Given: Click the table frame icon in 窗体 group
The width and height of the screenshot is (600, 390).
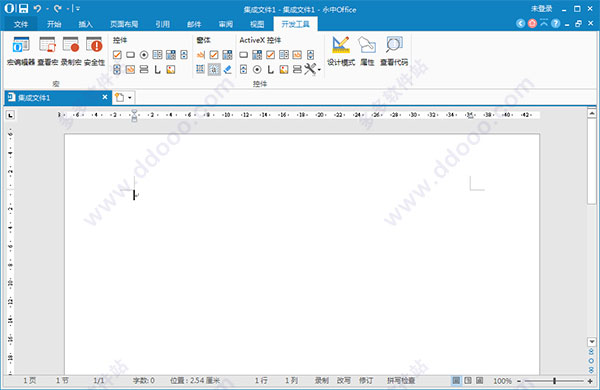Looking at the screenshot, I should coord(201,69).
